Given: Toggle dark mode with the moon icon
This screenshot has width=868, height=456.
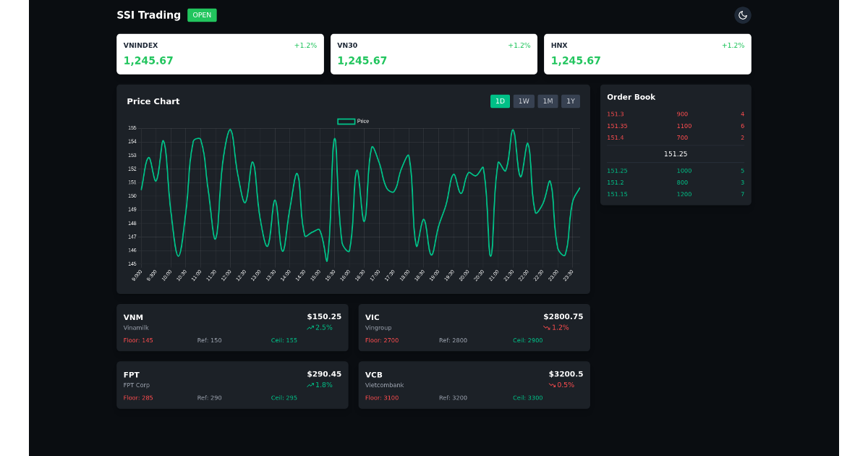Looking at the screenshot, I should 742,14.
